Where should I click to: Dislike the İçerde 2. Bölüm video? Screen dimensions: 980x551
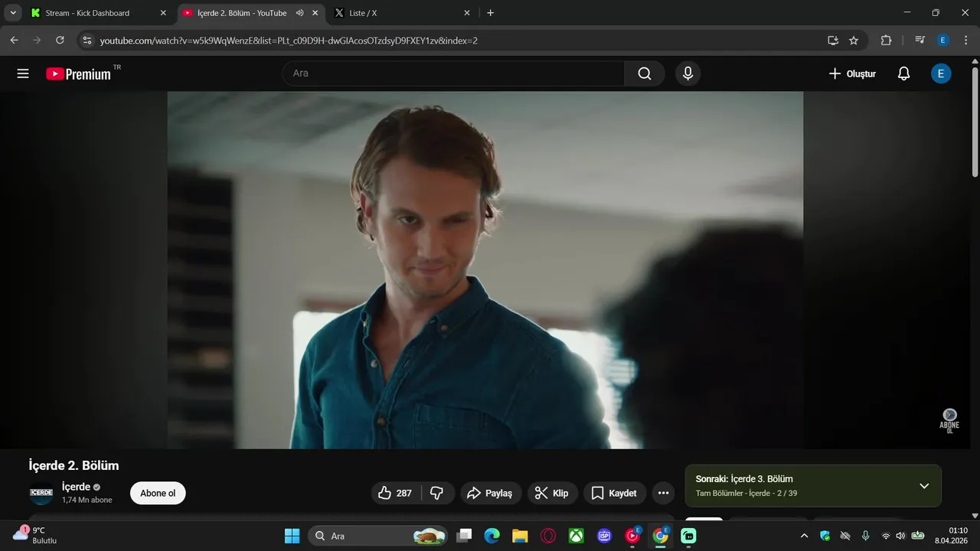click(437, 493)
